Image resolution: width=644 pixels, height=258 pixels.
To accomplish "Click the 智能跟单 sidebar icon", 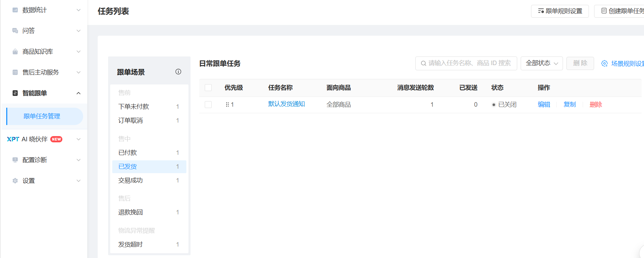I will tap(15, 93).
